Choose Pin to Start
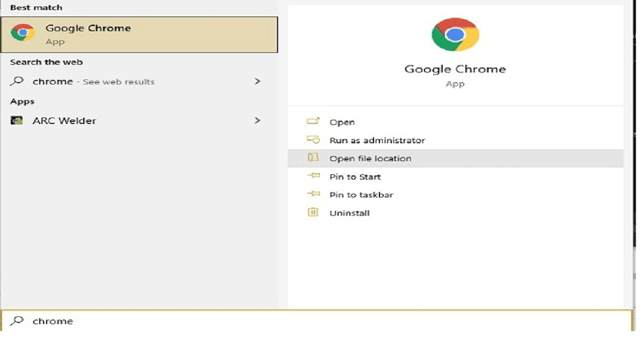This screenshot has width=644, height=338. click(x=456, y=177)
